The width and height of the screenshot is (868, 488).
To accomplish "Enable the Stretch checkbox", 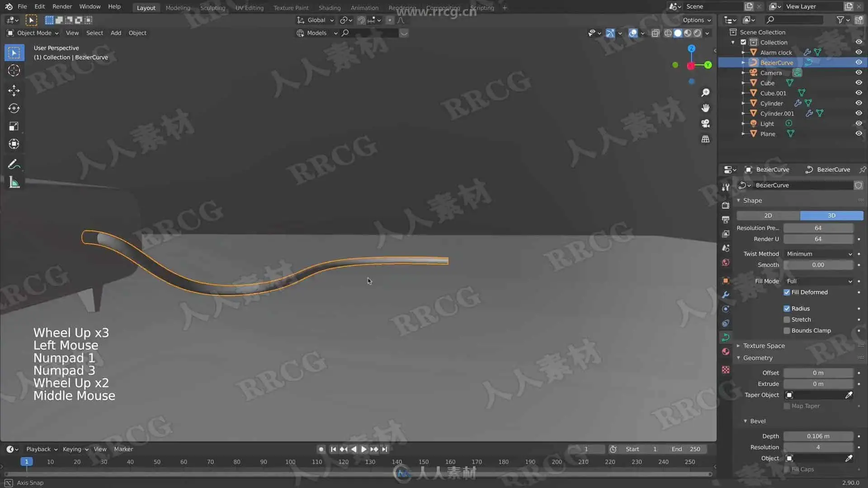I will [x=787, y=319].
